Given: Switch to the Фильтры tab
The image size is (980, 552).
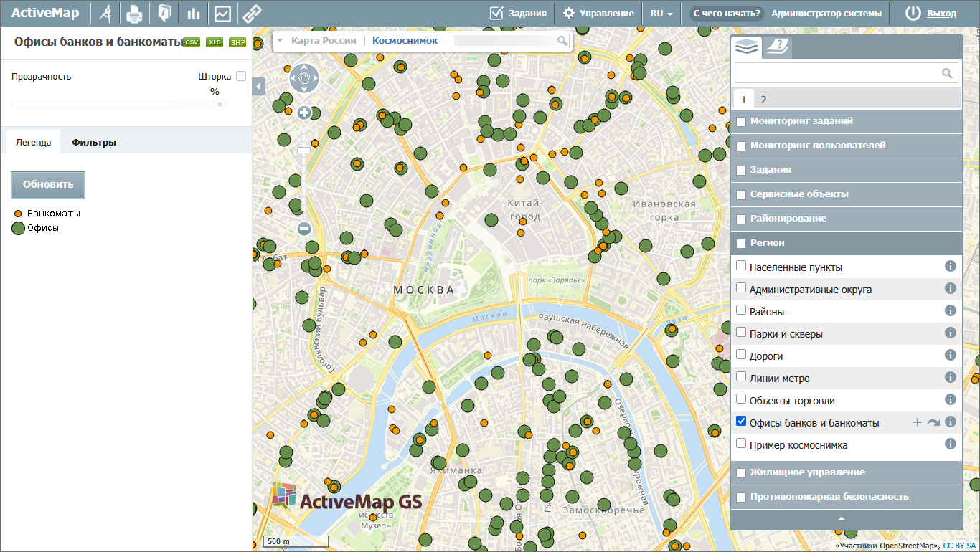Looking at the screenshot, I should click(94, 142).
